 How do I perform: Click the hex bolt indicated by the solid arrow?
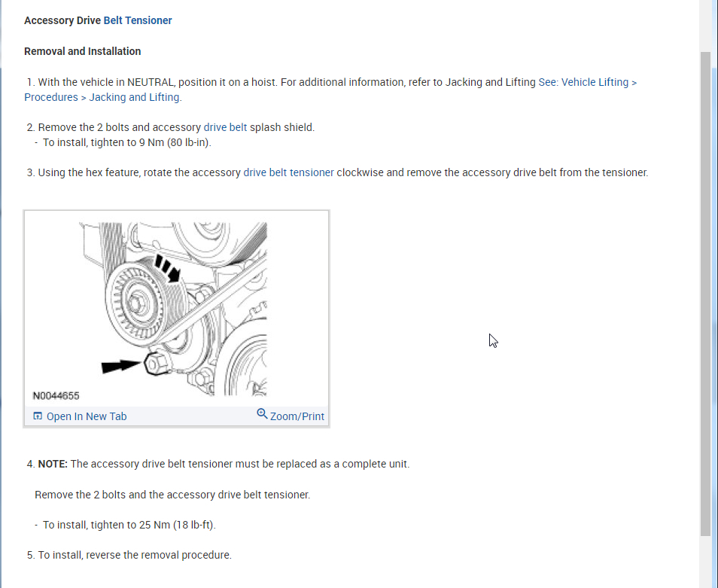pyautogui.click(x=156, y=363)
